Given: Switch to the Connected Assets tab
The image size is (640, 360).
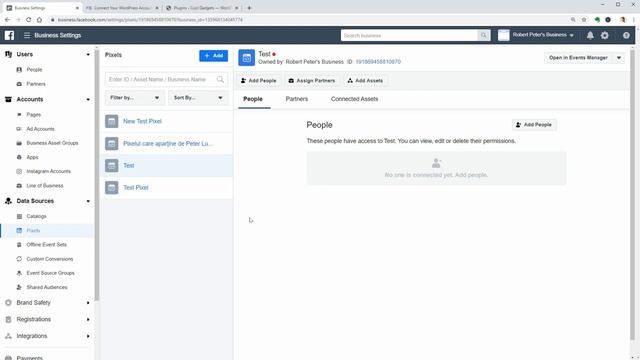Looking at the screenshot, I should click(x=354, y=99).
